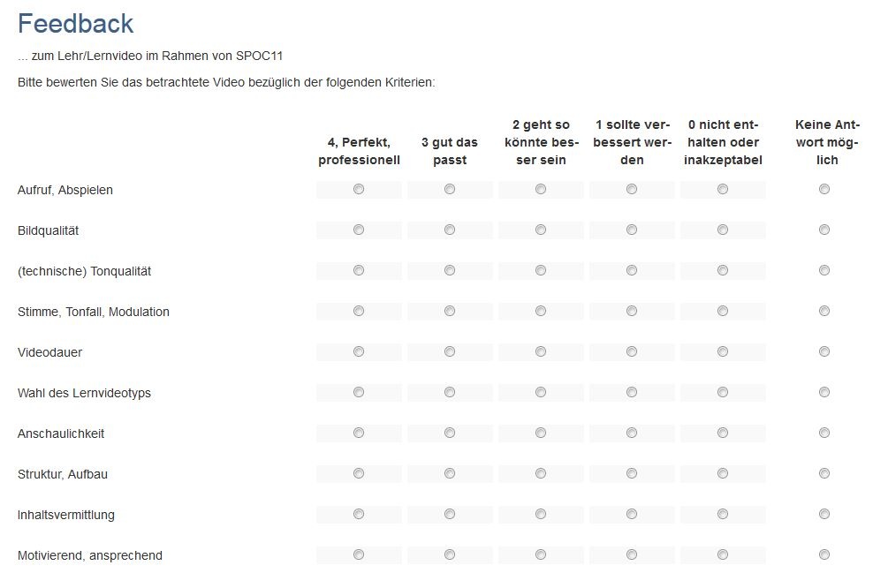Screen dimensions: 873x588
Task: Rate Anschaulichkeit as 0 nicht enthalten
Action: point(723,433)
